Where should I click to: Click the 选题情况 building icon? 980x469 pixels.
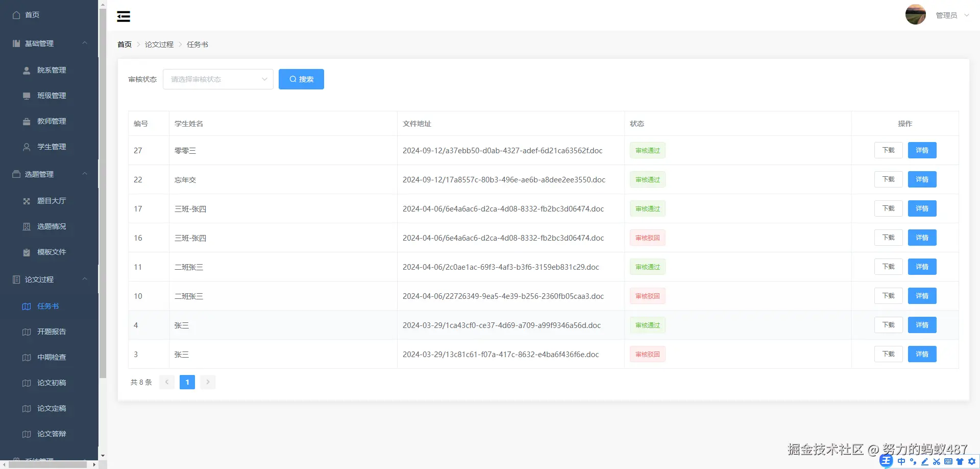click(x=27, y=226)
